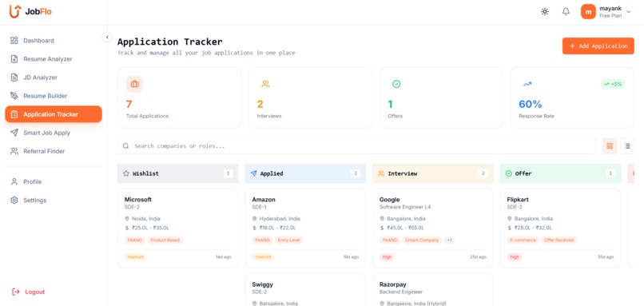Open Resume Builder in the sidebar
The image size is (644, 306).
pos(54,96)
